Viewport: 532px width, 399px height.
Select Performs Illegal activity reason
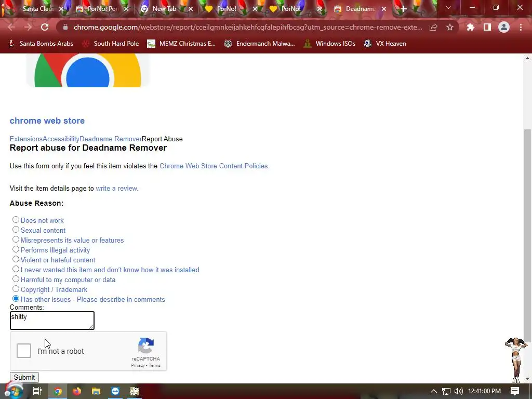pos(16,249)
